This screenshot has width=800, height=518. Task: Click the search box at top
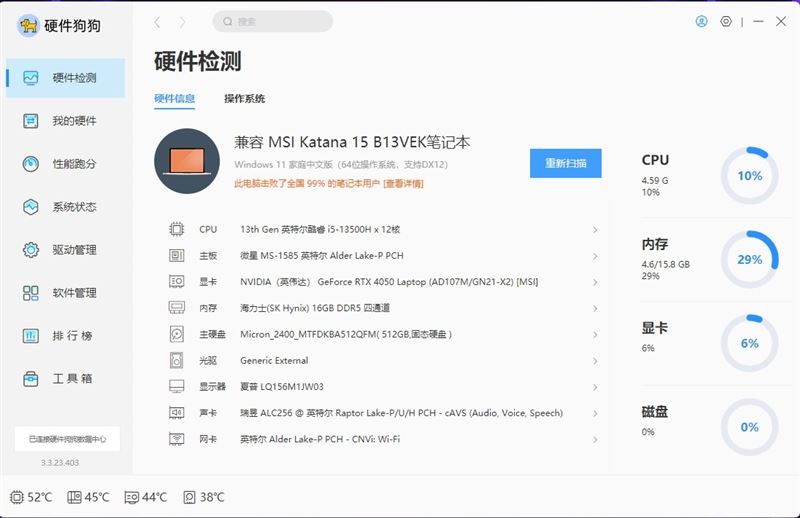click(272, 21)
